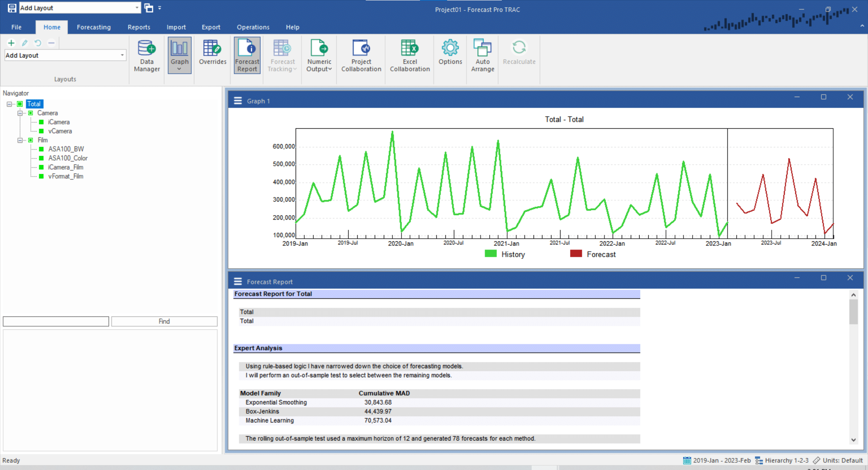The image size is (868, 470).
Task: Toggle the green History legend swatch
Action: click(491, 254)
